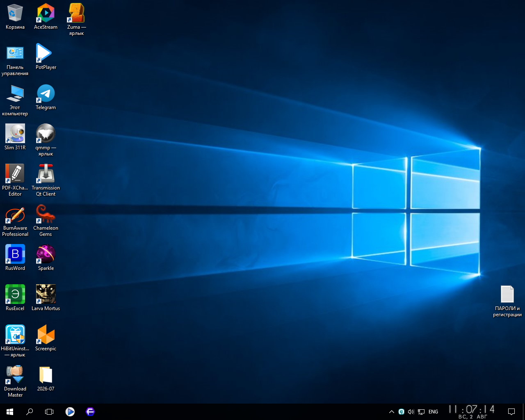Open the volume control in tray
525x420 pixels.
(411, 411)
